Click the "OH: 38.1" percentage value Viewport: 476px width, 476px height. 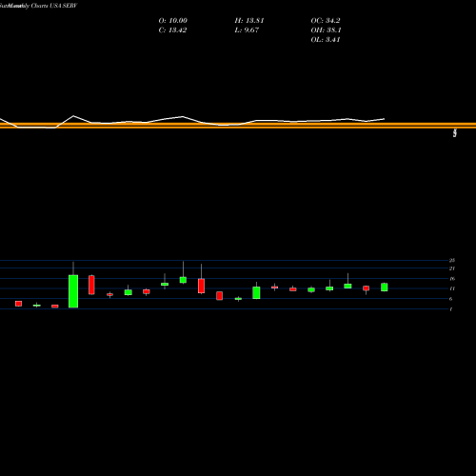coord(326,30)
